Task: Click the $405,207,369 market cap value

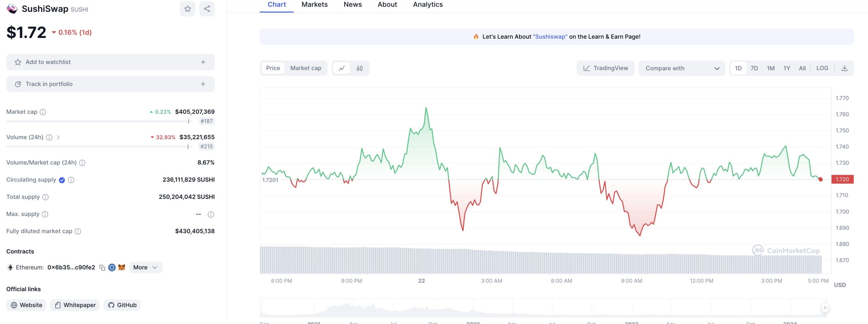Action: (195, 112)
